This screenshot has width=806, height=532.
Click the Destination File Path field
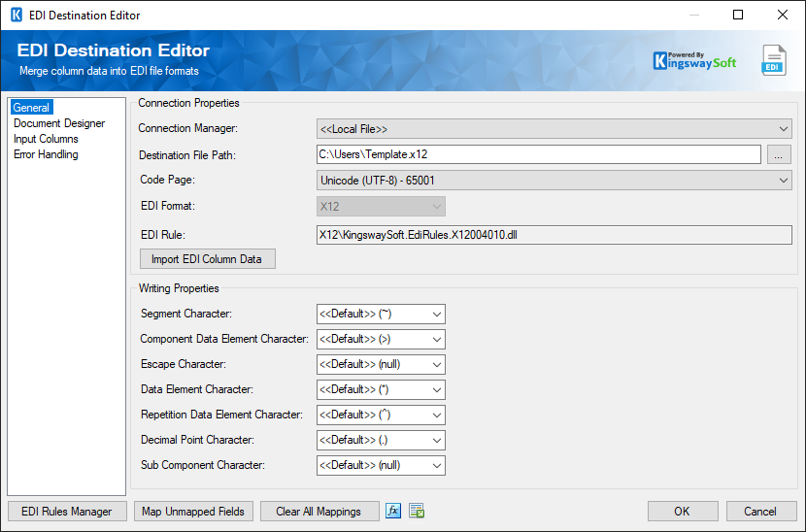[x=539, y=154]
